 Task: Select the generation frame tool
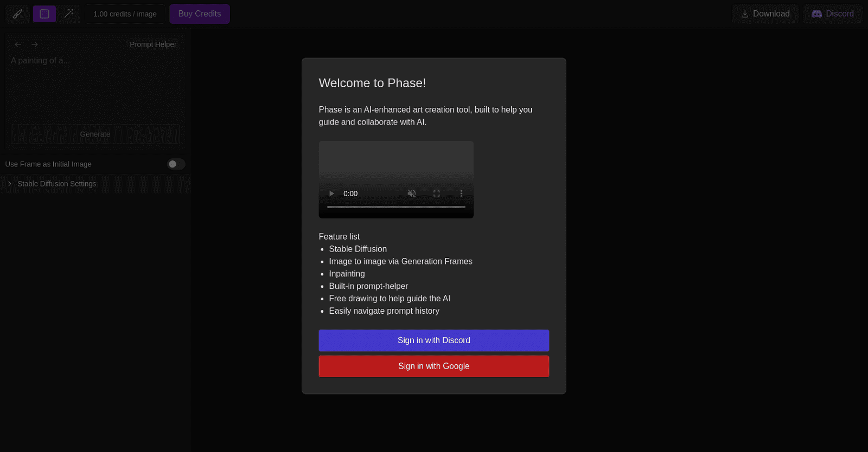click(44, 14)
